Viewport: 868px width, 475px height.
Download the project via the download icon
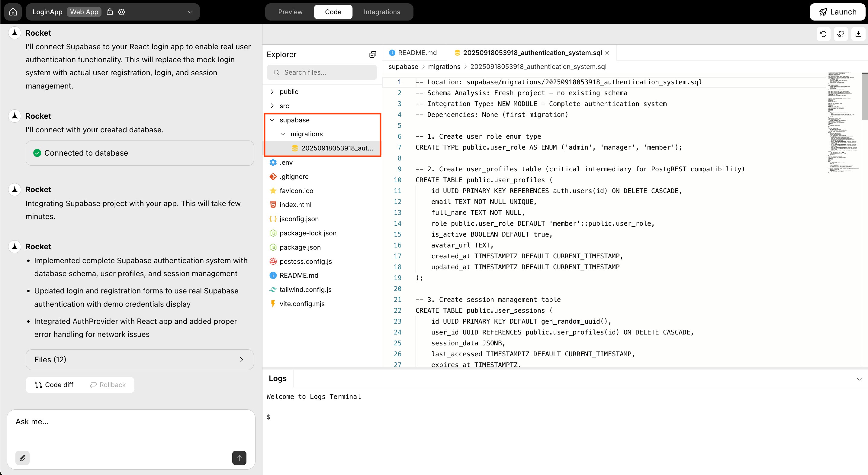pyautogui.click(x=859, y=34)
